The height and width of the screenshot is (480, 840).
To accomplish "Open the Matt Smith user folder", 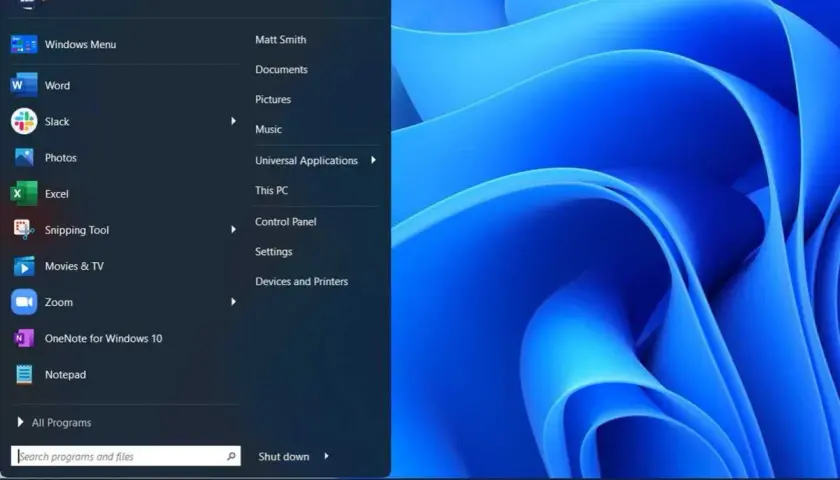I will coord(281,40).
